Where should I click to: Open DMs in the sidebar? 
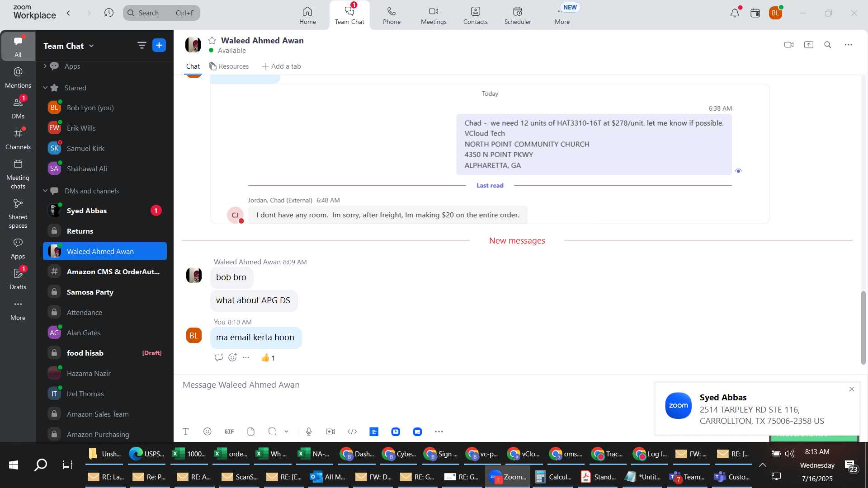[18, 108]
